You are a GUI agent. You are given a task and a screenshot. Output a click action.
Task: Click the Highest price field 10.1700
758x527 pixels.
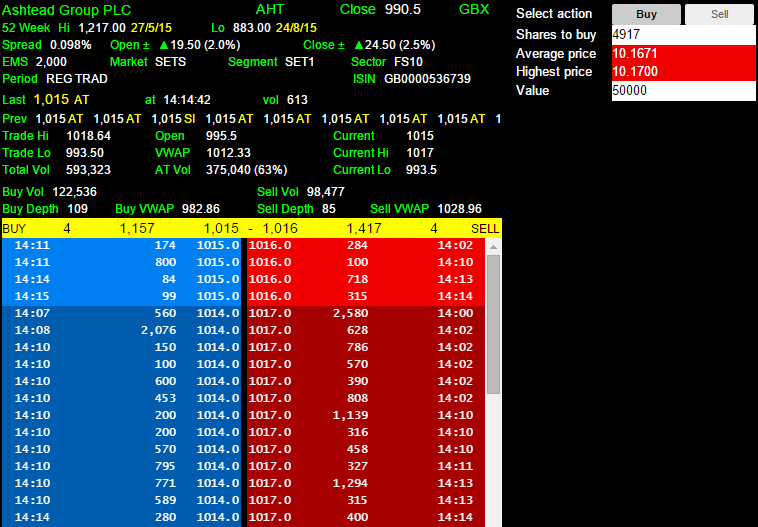(683, 72)
